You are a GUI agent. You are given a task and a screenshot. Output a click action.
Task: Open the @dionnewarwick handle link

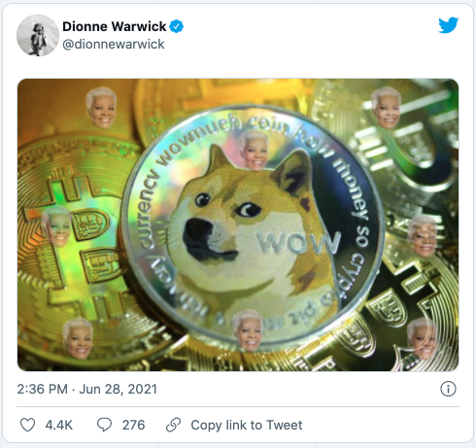click(114, 45)
